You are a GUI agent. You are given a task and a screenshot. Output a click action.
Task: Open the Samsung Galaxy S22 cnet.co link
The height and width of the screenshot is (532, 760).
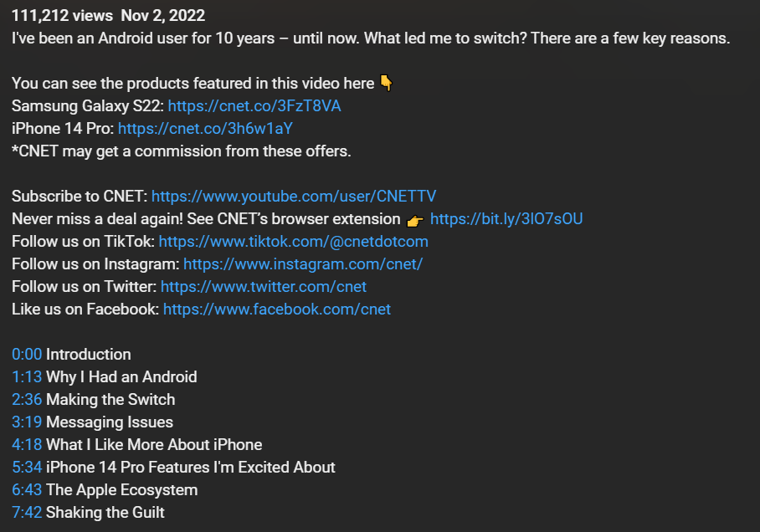point(254,105)
